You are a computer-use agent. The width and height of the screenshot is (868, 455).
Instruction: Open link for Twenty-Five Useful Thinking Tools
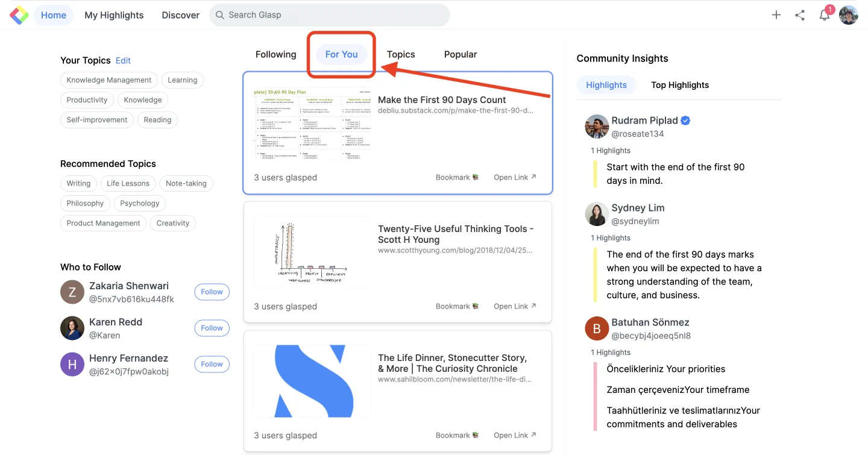(x=515, y=306)
